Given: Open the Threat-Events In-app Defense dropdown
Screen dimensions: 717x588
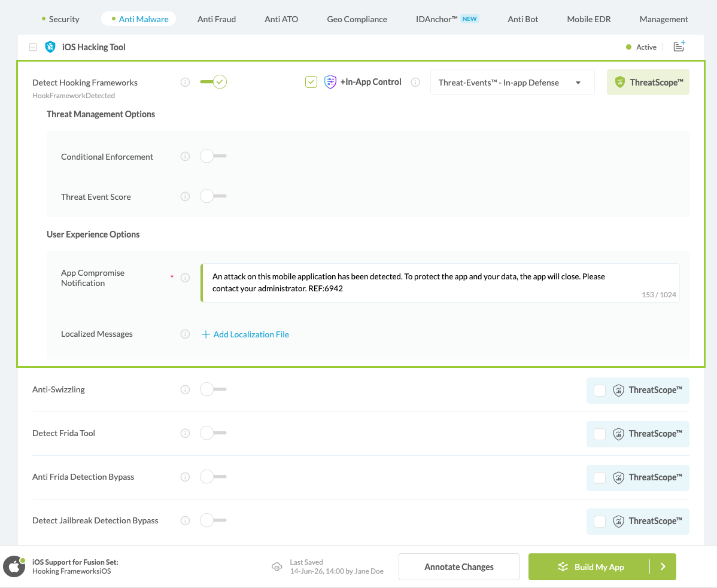Looking at the screenshot, I should click(x=512, y=82).
